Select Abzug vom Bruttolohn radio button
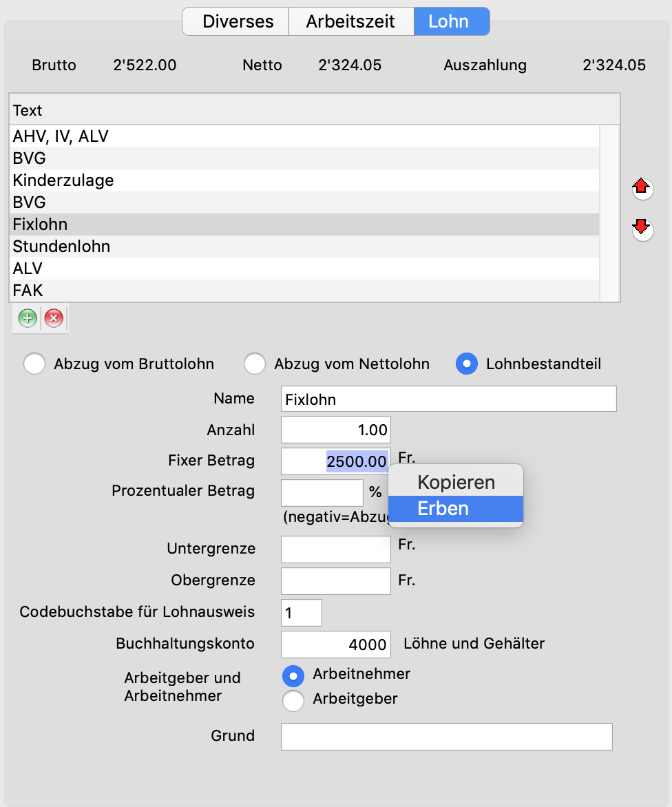672x807 pixels. point(34,364)
